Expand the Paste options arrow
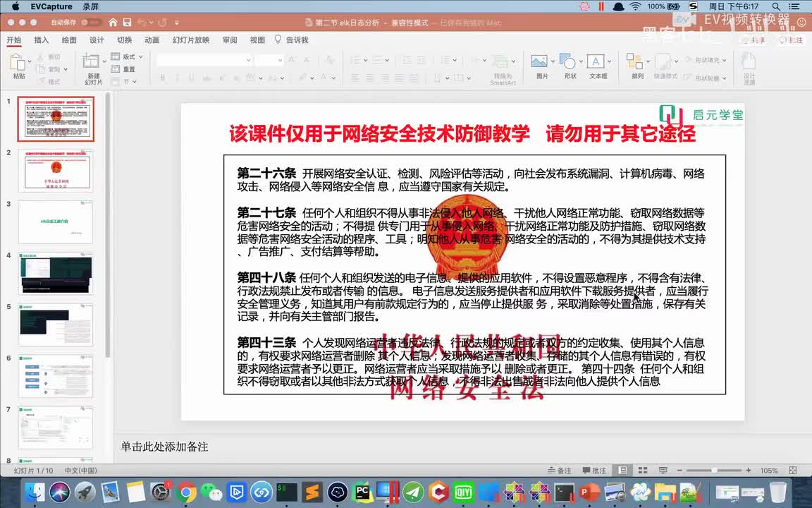Screen dimensions: 812x508 (x=30, y=61)
